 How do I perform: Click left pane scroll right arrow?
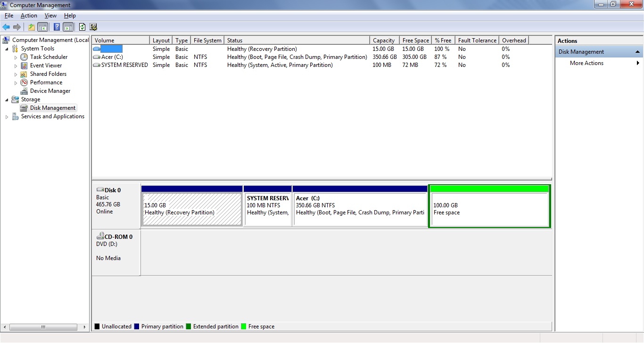tap(85, 327)
